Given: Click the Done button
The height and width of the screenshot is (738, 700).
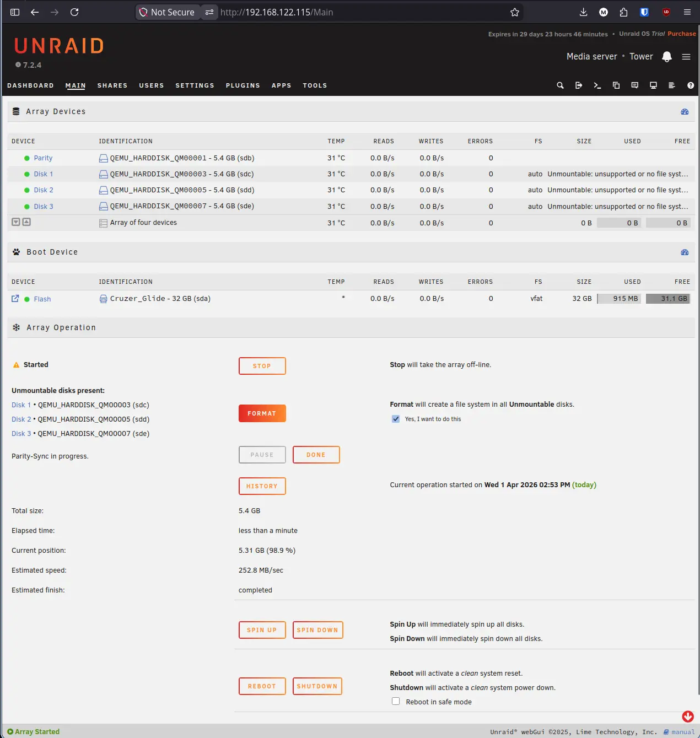Looking at the screenshot, I should point(316,455).
